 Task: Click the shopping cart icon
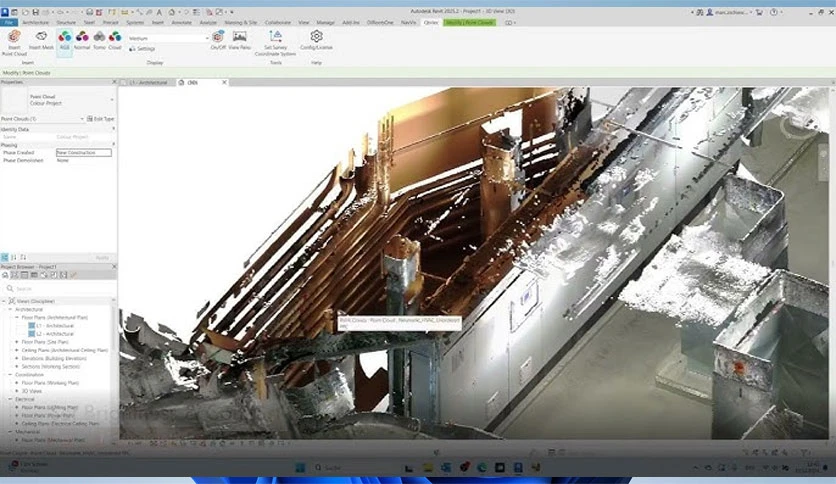pos(759,12)
